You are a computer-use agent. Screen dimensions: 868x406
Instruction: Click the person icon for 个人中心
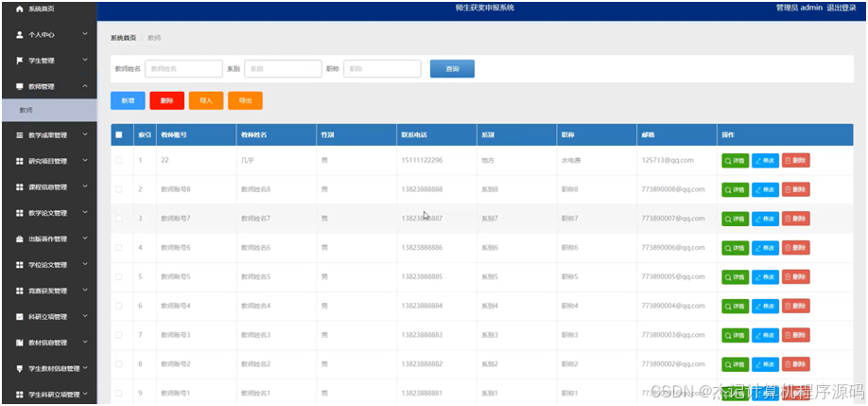click(x=19, y=34)
